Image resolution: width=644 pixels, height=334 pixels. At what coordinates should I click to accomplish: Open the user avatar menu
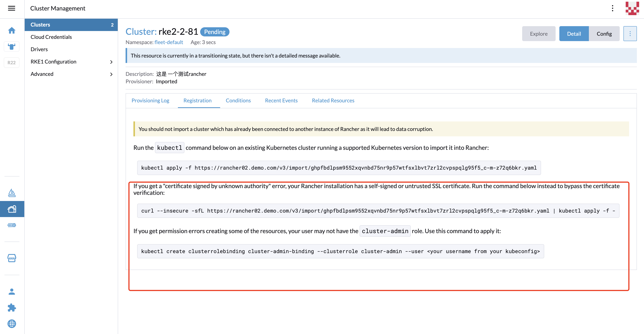(632, 8)
